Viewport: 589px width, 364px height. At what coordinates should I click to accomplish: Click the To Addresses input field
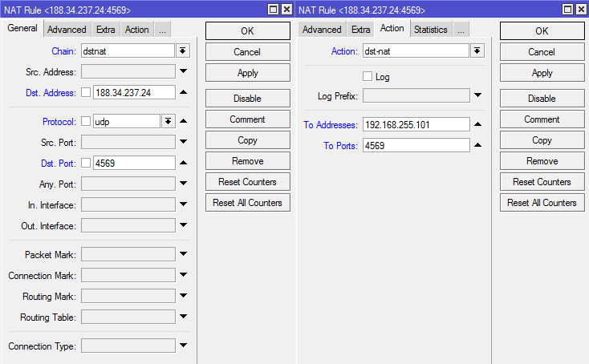tap(416, 124)
